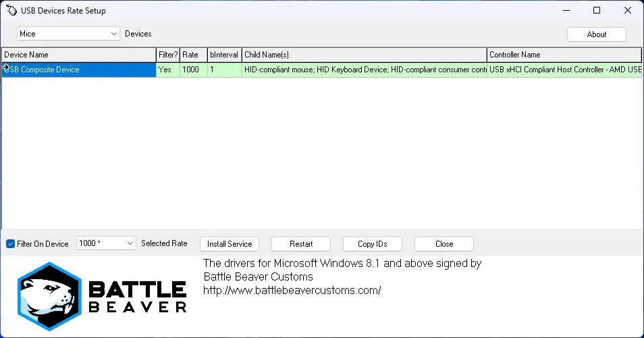The image size is (644, 338).
Task: Maximize the USB Devices Rate Setup window
Action: pyautogui.click(x=597, y=11)
